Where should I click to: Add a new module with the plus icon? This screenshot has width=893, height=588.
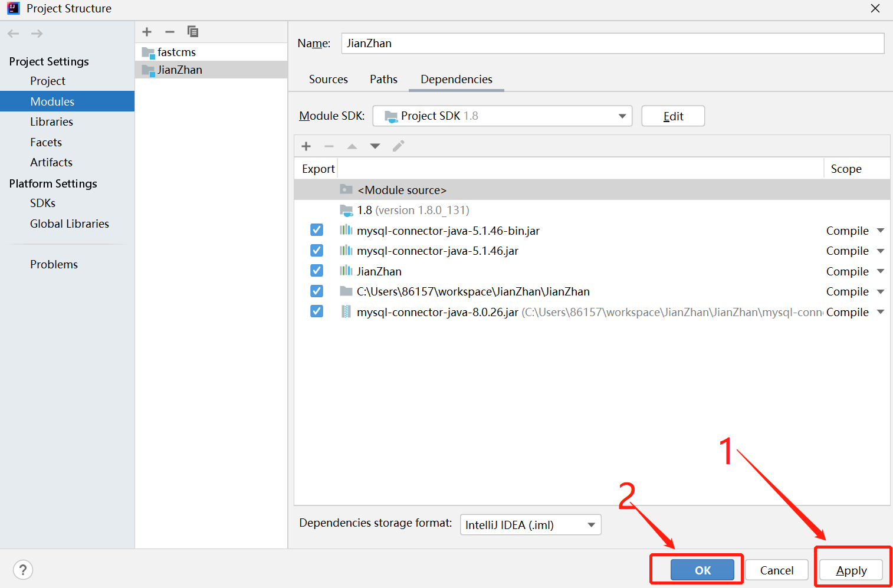tap(146, 31)
